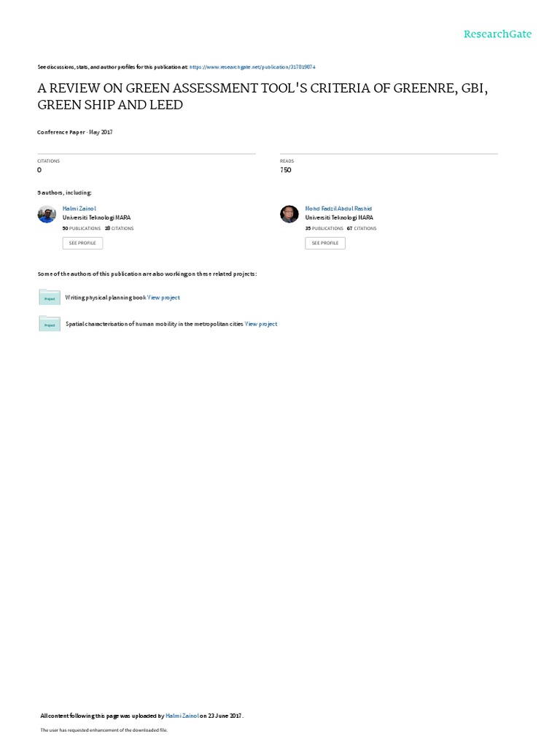
Task: Click the CITATIONS count value
Action: (39, 170)
